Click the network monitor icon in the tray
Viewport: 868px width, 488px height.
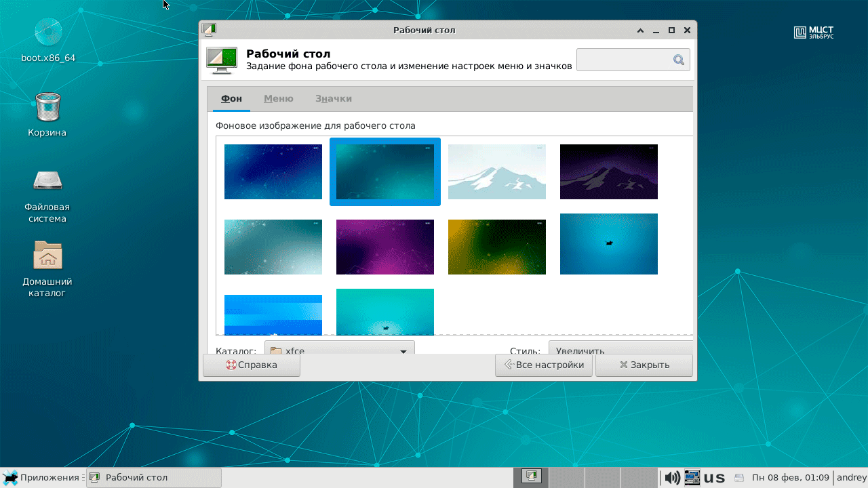pyautogui.click(x=692, y=478)
